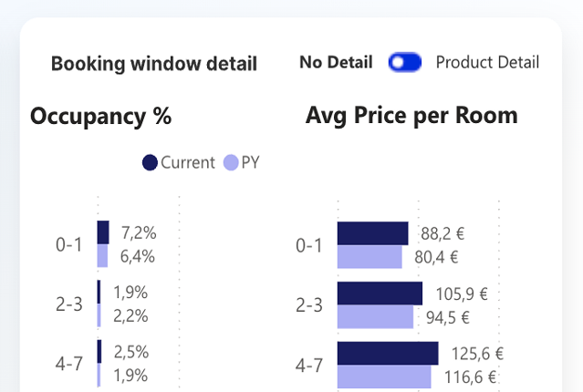Click the 94,5 € PY price bar
The height and width of the screenshot is (392, 583).
pos(375,317)
